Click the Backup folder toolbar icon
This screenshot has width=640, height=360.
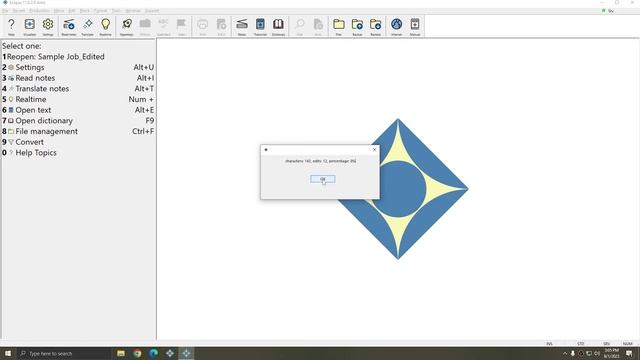pos(357,27)
